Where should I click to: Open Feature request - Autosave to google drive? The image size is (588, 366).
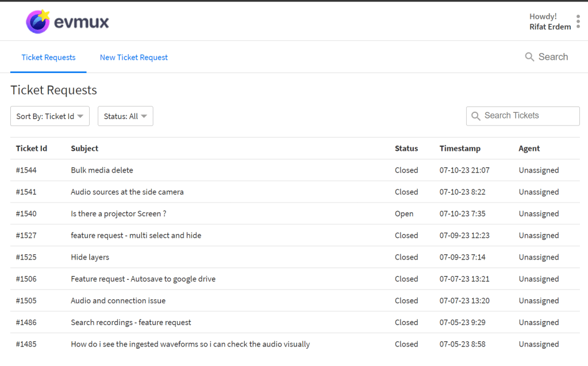[x=143, y=279]
